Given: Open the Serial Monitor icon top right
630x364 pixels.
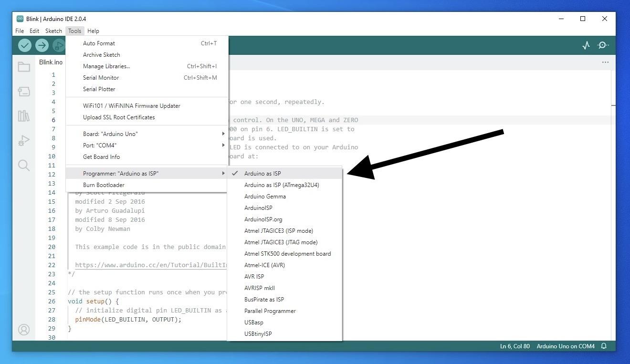Looking at the screenshot, I should coord(602,45).
